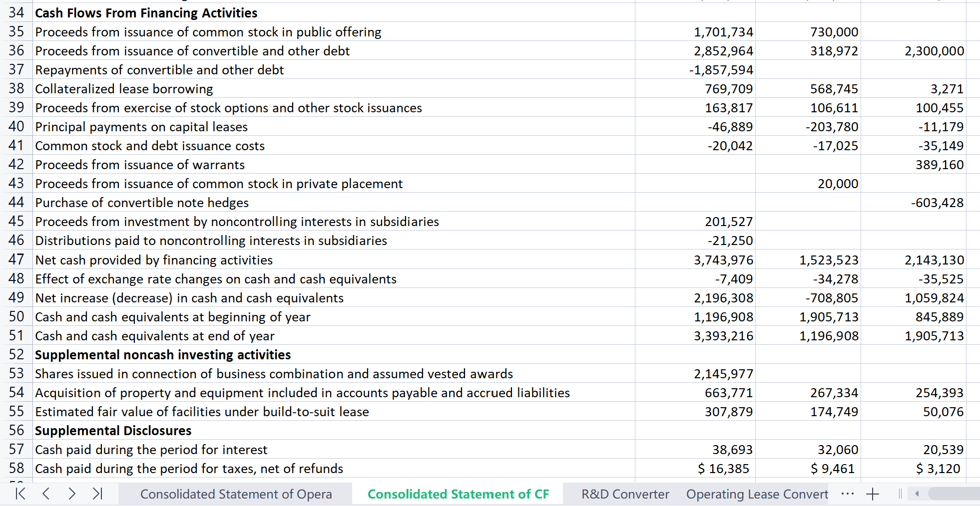Viewport: 980px width, 506px height.
Task: Select 'Proceeds from issuance of warrants' cell
Action: [x=334, y=164]
